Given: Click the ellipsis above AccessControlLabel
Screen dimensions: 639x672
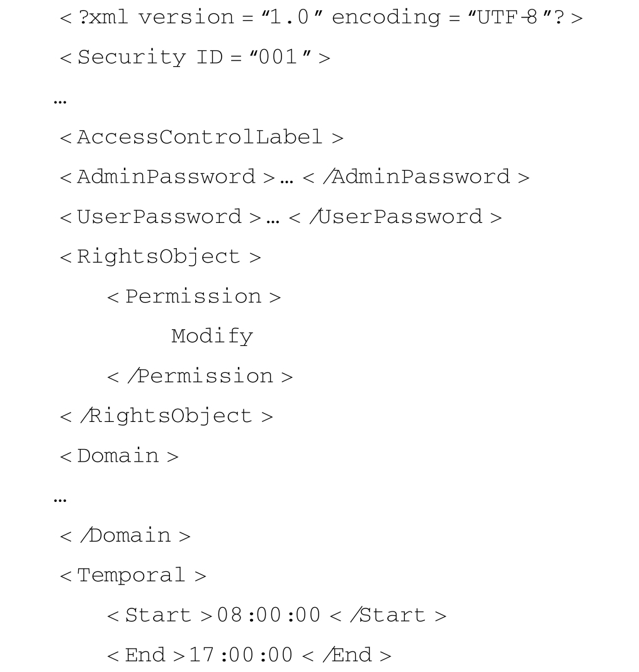Looking at the screenshot, I should (x=60, y=99).
